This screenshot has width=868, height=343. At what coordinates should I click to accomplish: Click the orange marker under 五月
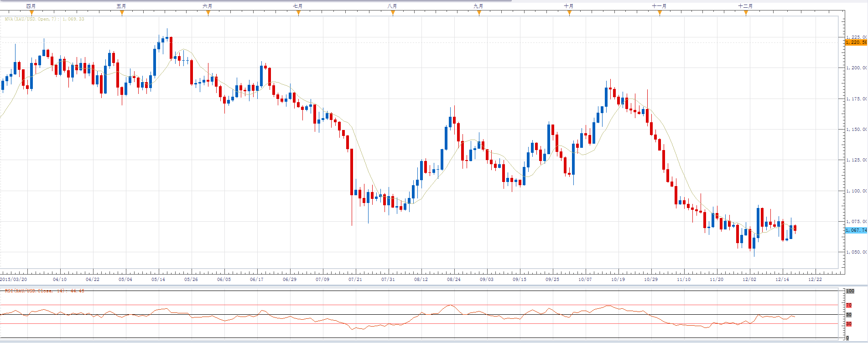(x=122, y=13)
